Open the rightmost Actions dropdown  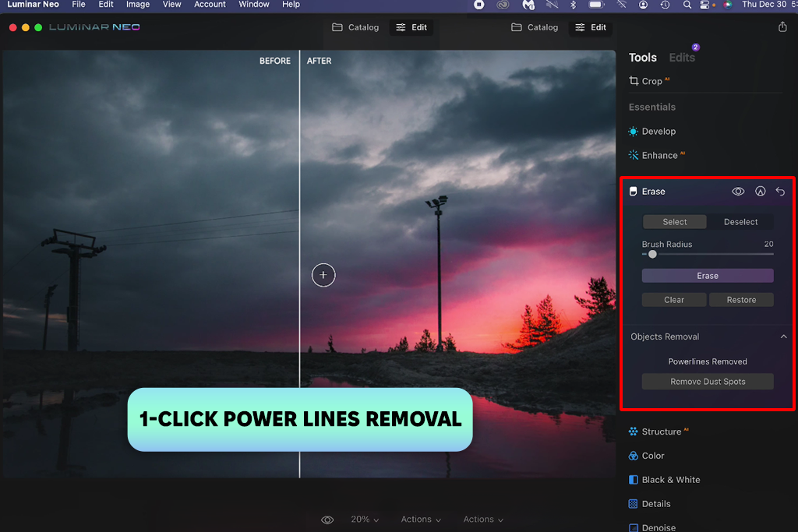(483, 520)
